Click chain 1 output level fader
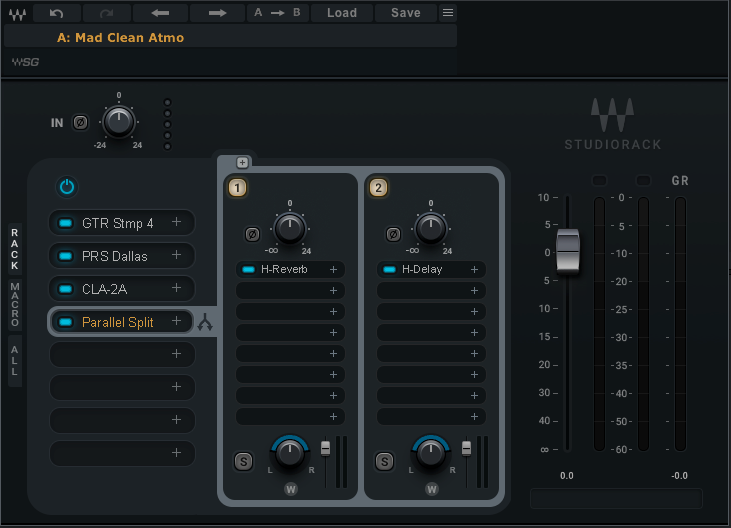The height and width of the screenshot is (528, 731). [x=325, y=448]
